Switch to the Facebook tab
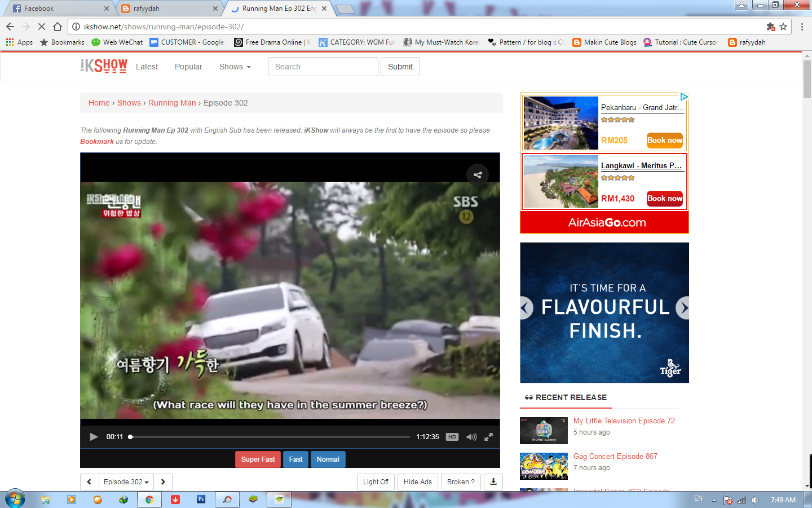 tap(59, 8)
